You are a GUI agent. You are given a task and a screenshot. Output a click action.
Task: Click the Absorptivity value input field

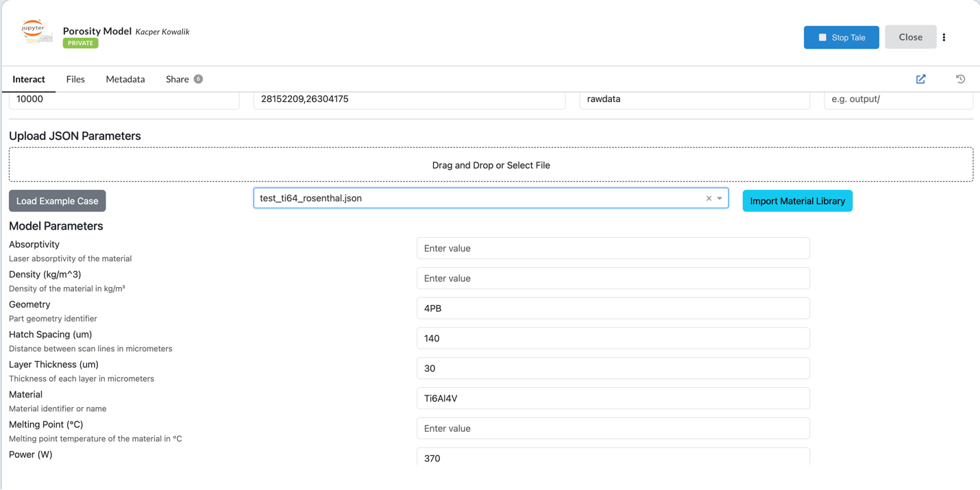[613, 248]
